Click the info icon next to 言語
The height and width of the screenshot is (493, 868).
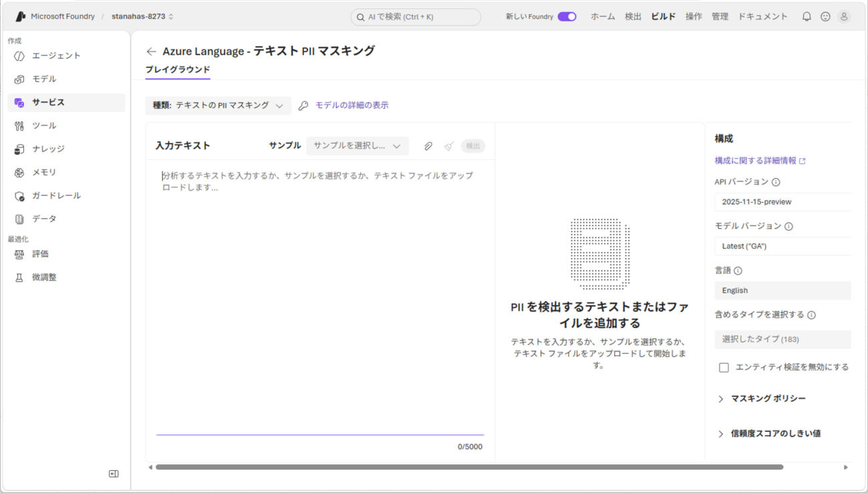click(738, 271)
